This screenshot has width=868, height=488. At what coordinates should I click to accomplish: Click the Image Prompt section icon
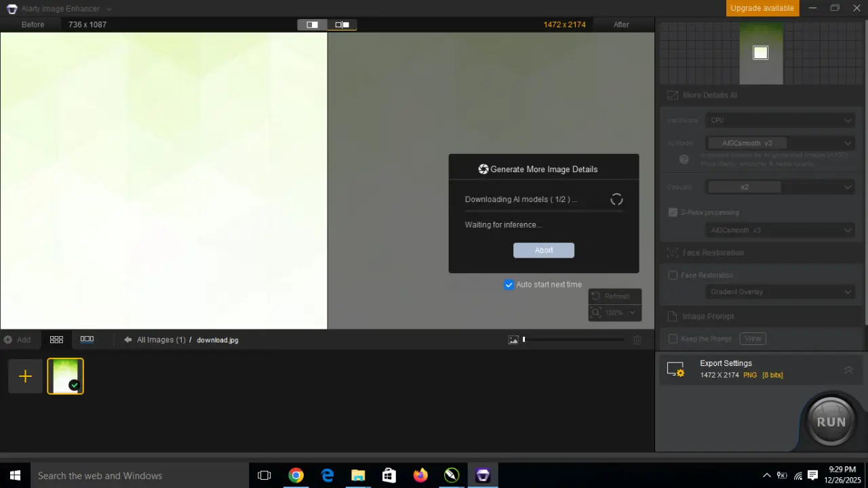coord(673,317)
